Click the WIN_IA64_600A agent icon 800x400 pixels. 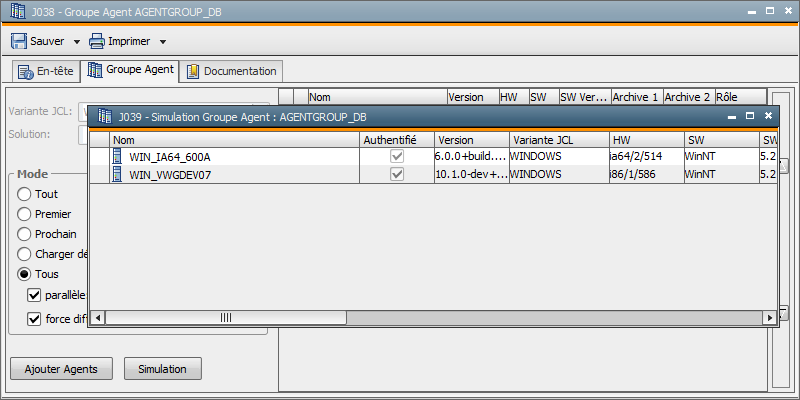(x=118, y=157)
